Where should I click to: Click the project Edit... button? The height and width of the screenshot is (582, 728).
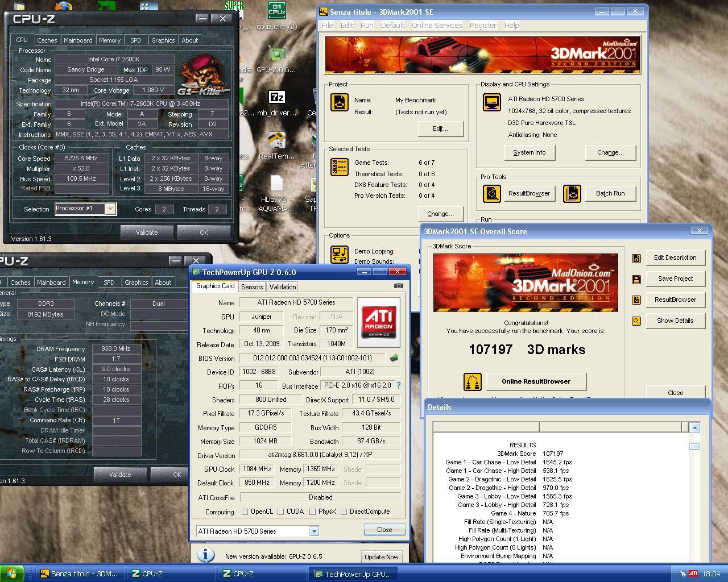pyautogui.click(x=441, y=128)
